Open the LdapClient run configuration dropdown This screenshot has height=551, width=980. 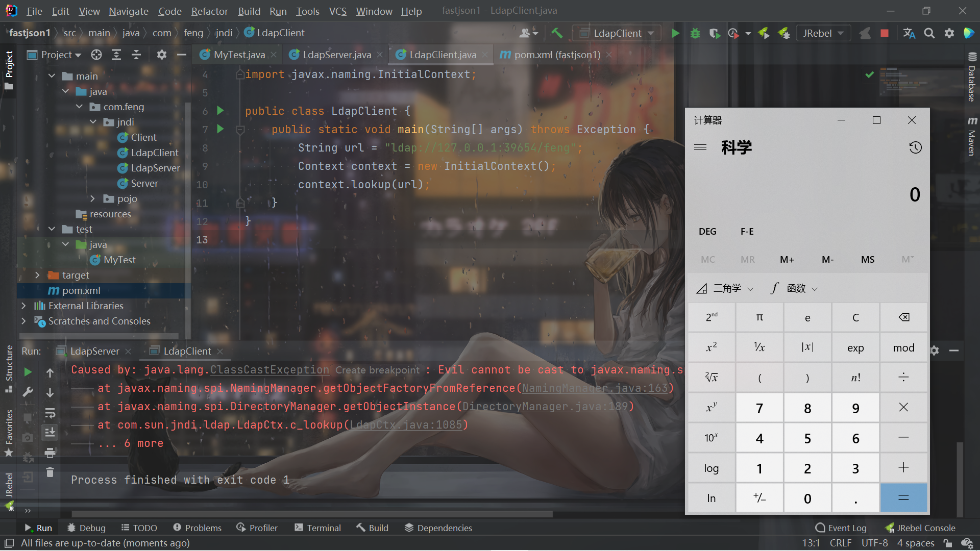[618, 33]
